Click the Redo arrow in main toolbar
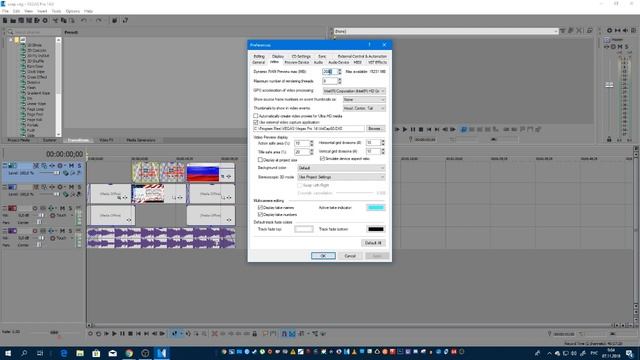This screenshot has width=640, height=360. point(99,20)
